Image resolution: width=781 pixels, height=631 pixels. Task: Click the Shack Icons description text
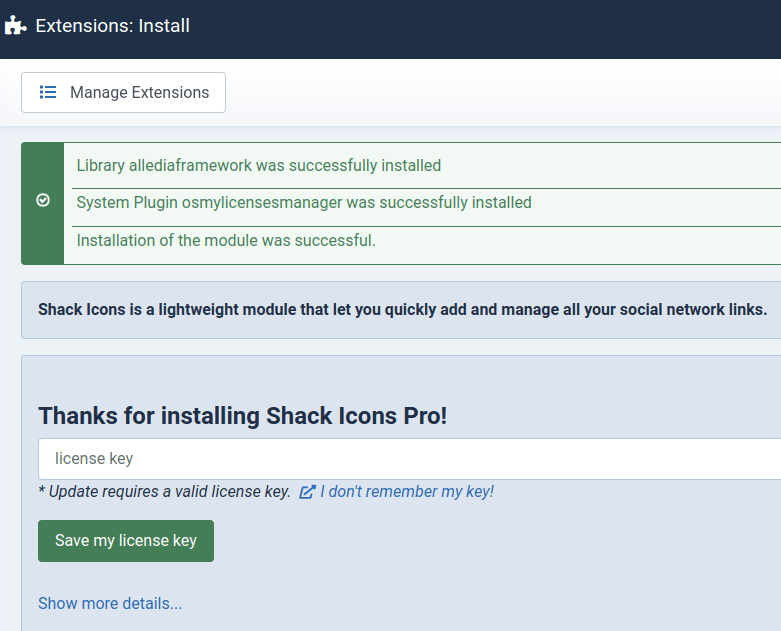coord(402,309)
